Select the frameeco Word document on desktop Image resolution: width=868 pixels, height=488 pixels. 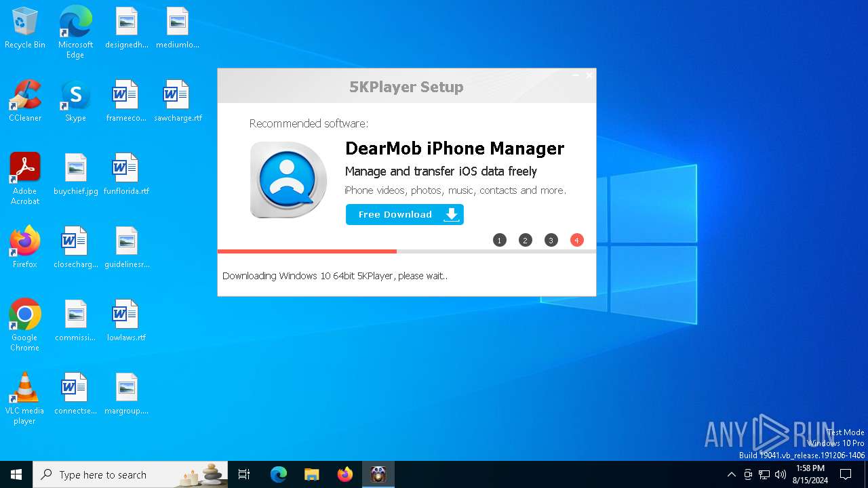point(126,102)
